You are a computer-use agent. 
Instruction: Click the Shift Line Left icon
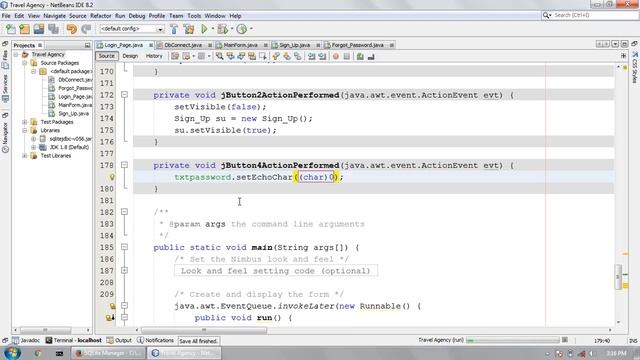pos(312,56)
